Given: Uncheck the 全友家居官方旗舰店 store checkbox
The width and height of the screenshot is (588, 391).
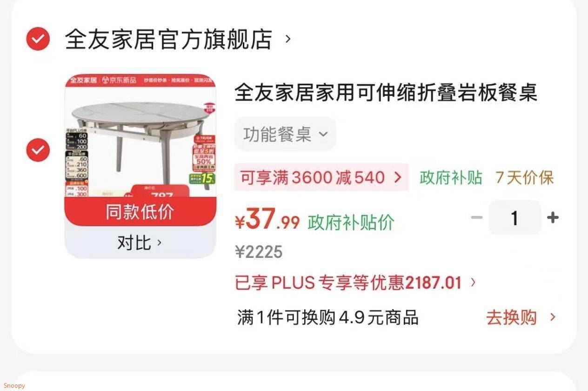Looking at the screenshot, I should pyautogui.click(x=38, y=39).
